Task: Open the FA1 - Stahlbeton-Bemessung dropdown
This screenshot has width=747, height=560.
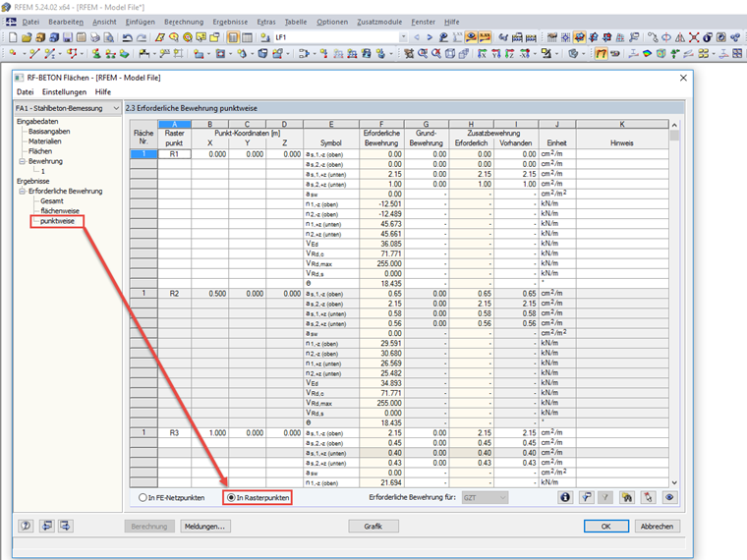Action: (67, 109)
